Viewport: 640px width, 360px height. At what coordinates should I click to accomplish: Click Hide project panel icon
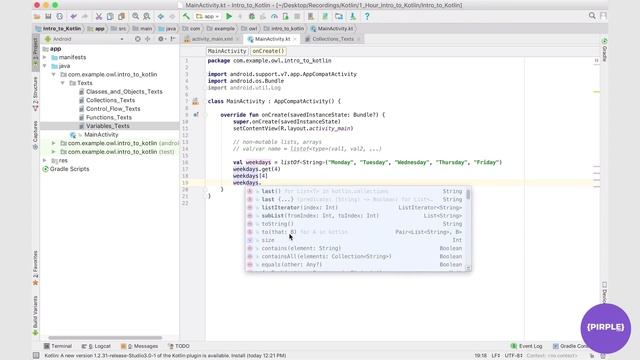pyautogui.click(x=173, y=39)
